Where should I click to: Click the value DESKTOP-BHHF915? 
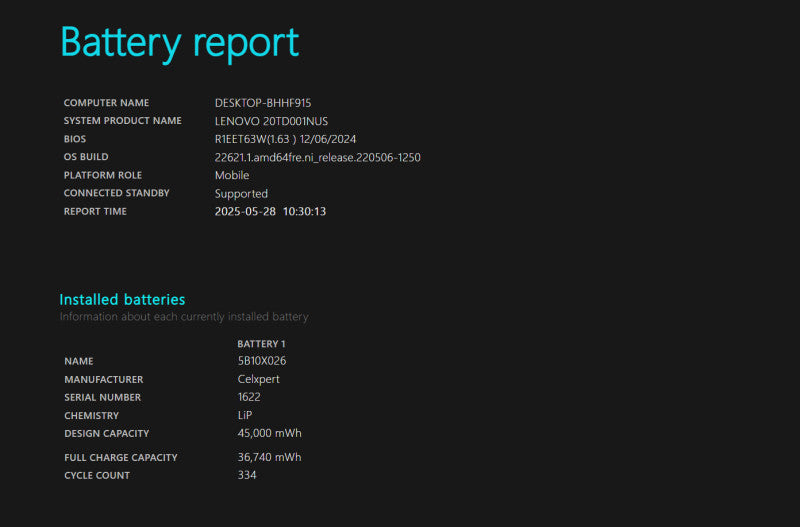tap(263, 103)
